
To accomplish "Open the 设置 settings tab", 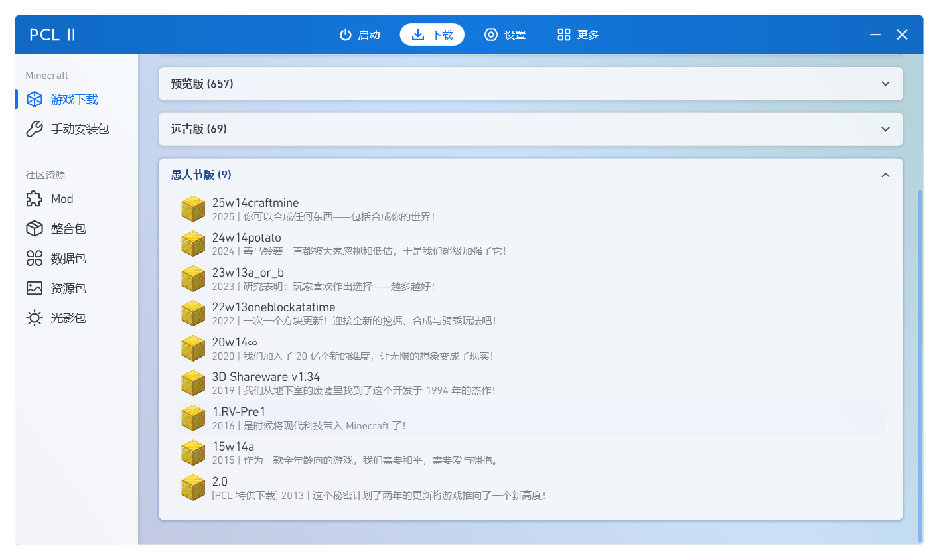I will tap(505, 35).
